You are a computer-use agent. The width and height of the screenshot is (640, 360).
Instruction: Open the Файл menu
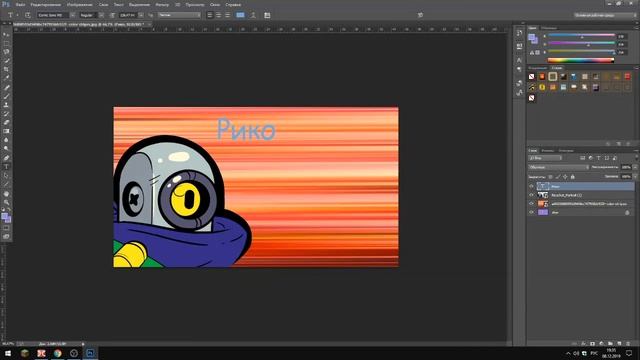pyautogui.click(x=20, y=4)
